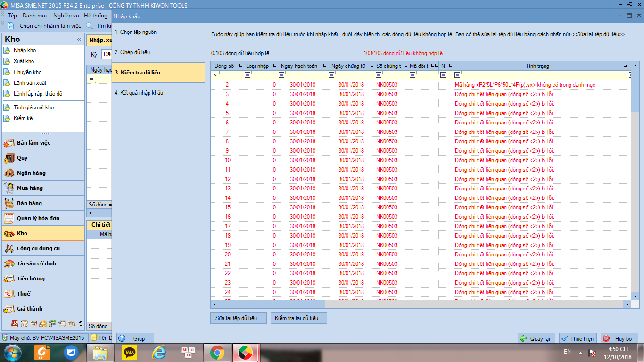Click the Dòng số filter input cell
Viewport: 644px width, 362px height.
click(231, 75)
